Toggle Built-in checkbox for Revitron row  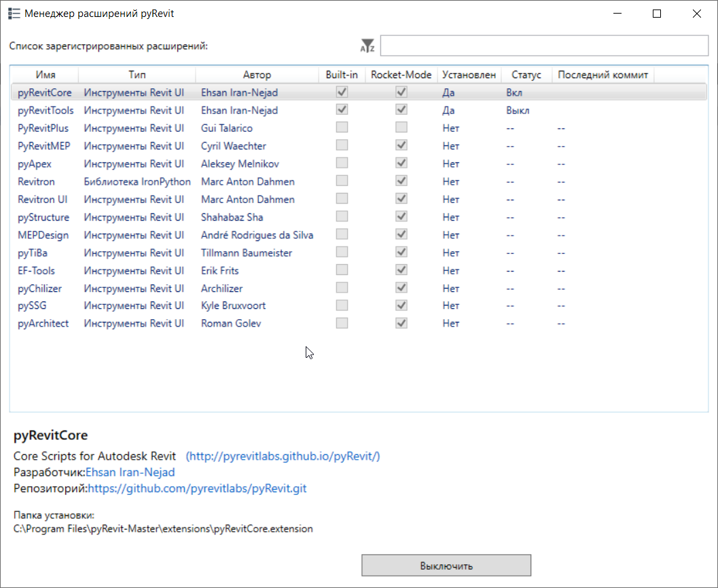point(342,181)
